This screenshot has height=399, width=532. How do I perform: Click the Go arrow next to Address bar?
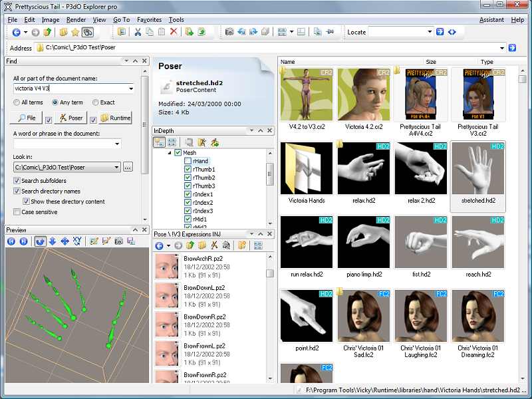(x=512, y=48)
